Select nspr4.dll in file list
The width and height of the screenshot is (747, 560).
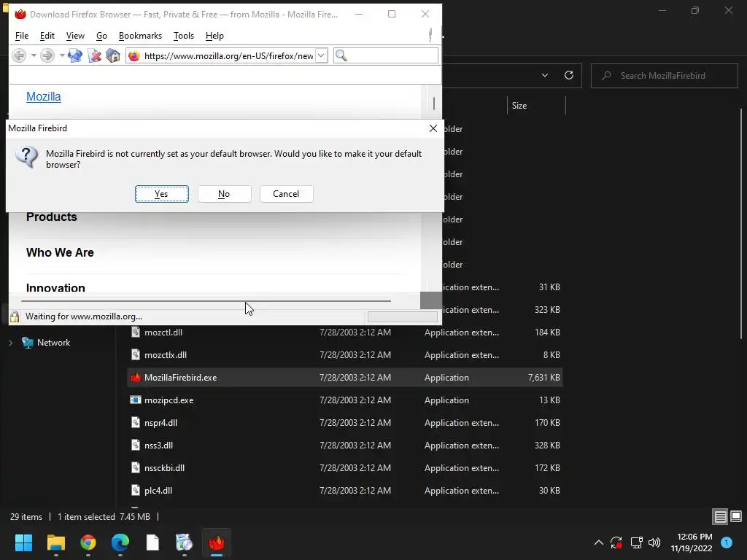coord(345,423)
